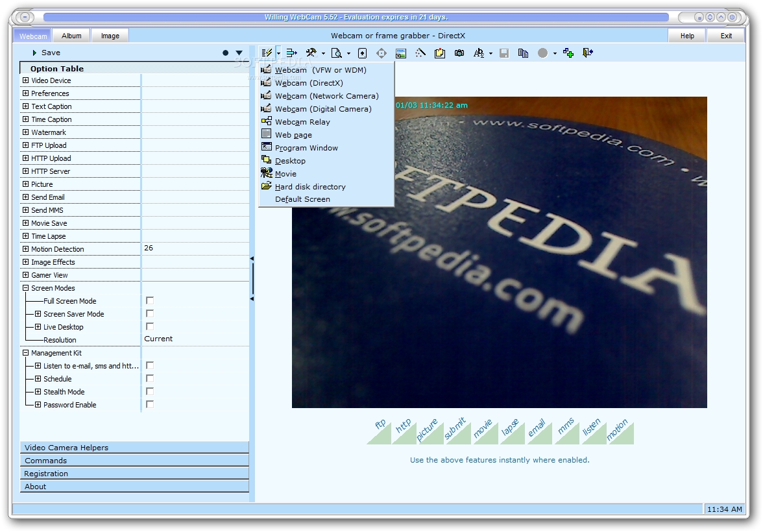Click the Exit button
Screen dimensions: 763x532
[726, 36]
